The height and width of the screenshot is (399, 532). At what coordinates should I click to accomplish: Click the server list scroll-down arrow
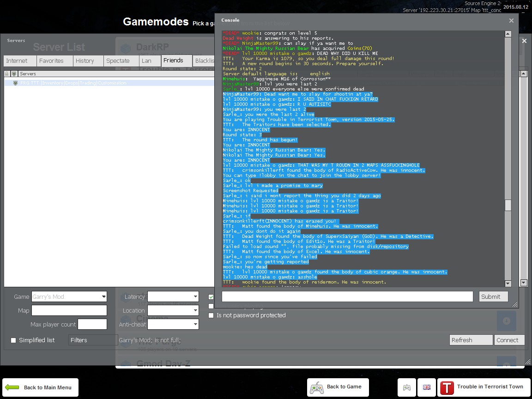click(x=524, y=283)
